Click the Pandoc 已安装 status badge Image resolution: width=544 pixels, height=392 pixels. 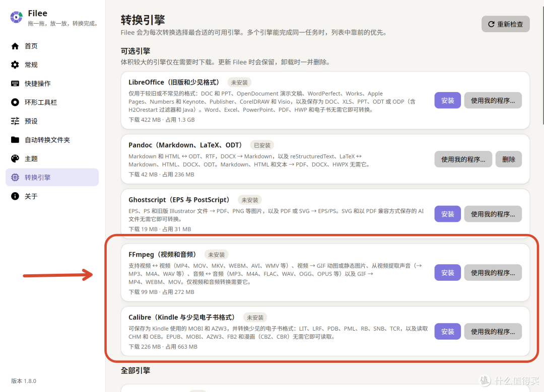tap(262, 145)
